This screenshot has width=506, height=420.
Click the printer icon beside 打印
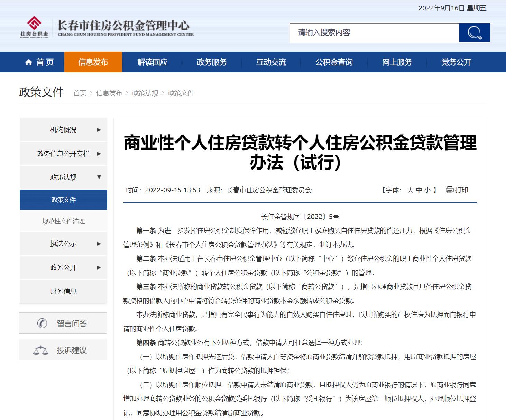[450, 190]
